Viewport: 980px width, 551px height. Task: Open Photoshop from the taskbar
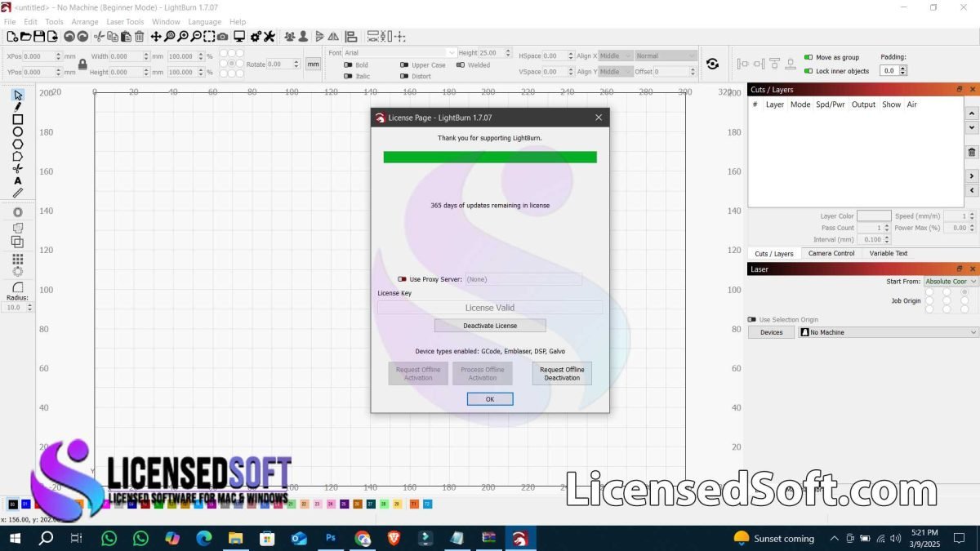click(x=331, y=539)
